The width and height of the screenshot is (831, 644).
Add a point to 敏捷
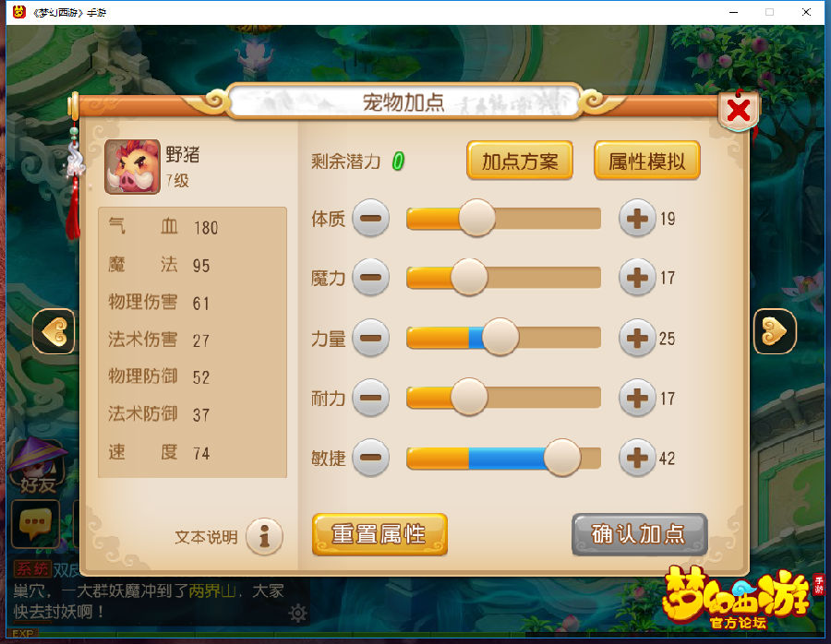[x=637, y=458]
